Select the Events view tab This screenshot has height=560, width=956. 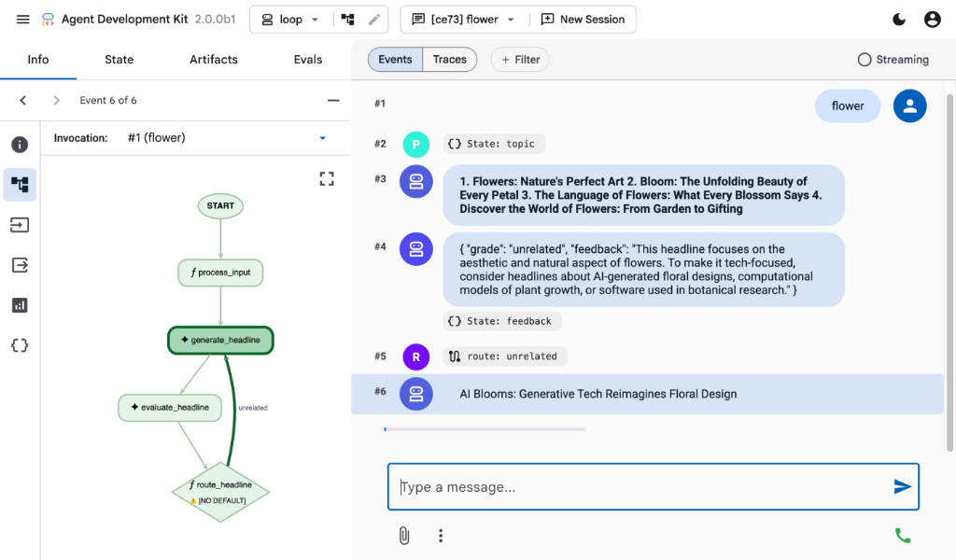click(x=395, y=60)
